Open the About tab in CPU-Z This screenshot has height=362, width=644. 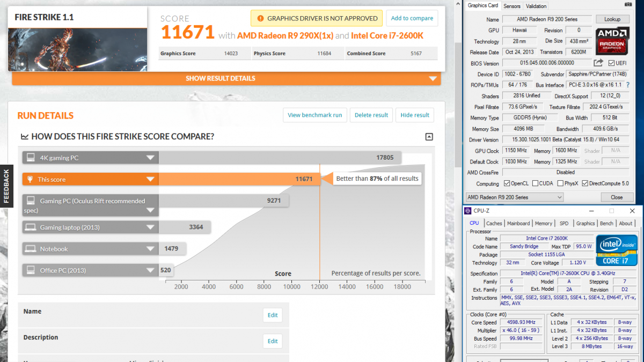(x=626, y=224)
